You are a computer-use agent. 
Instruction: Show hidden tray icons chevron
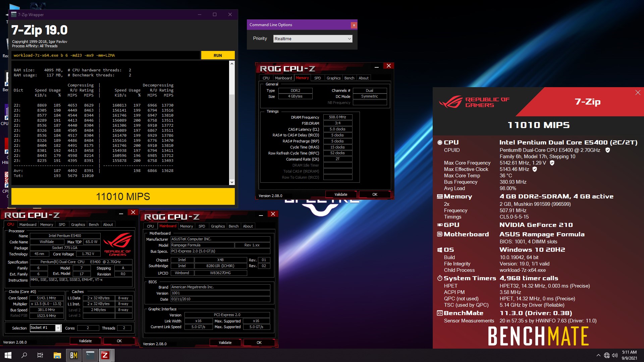point(598,355)
